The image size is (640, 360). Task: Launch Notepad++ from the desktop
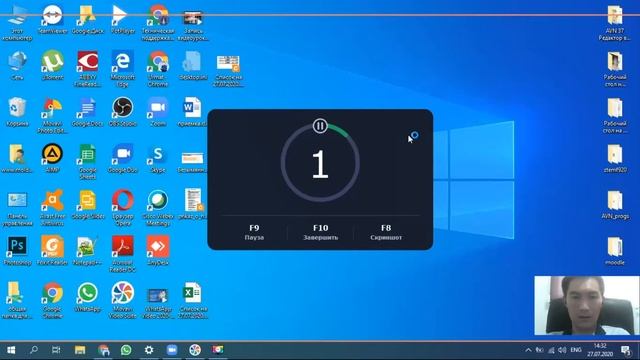coord(87,251)
